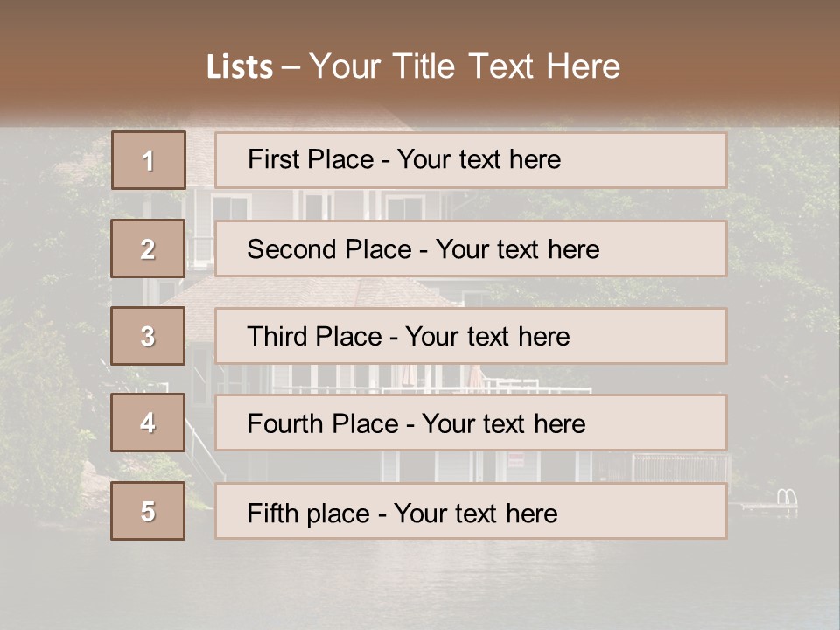Select the box labeled 3
Image resolution: width=840 pixels, height=630 pixels.
148,336
